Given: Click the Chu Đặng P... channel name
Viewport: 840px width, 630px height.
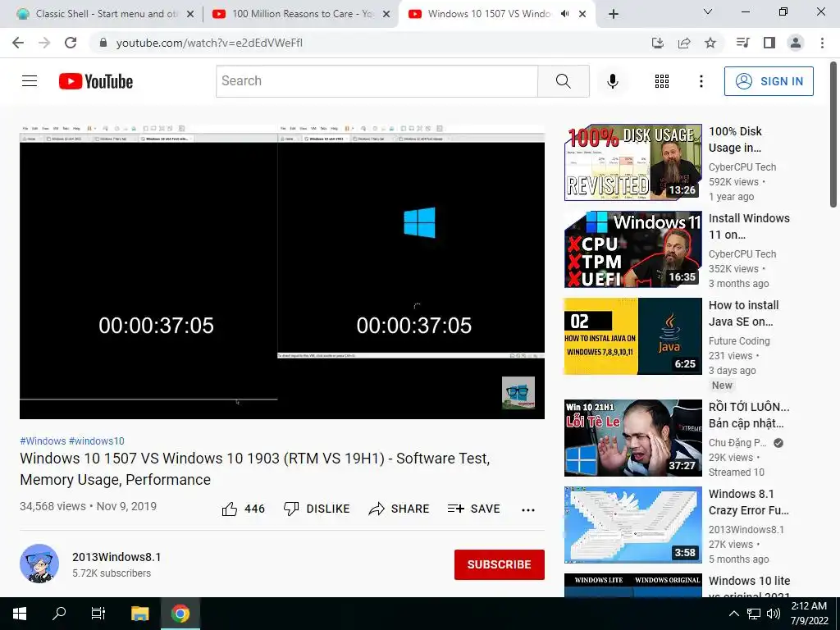Looking at the screenshot, I should coord(737,442).
